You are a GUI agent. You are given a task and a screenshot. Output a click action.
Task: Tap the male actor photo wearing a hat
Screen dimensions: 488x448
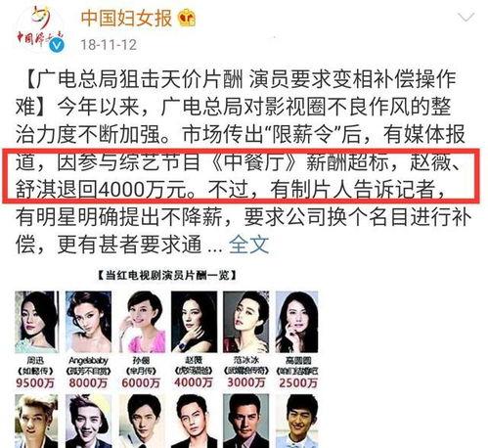pos(88,421)
